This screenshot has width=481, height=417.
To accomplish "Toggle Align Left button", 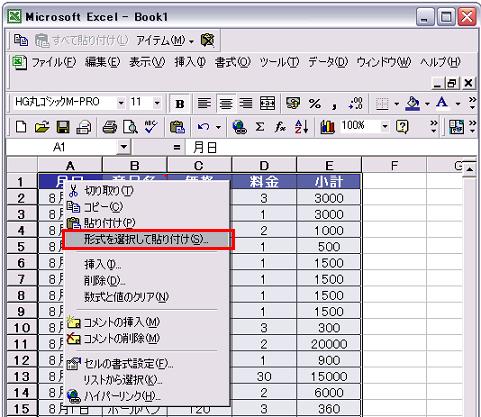I will (x=204, y=103).
